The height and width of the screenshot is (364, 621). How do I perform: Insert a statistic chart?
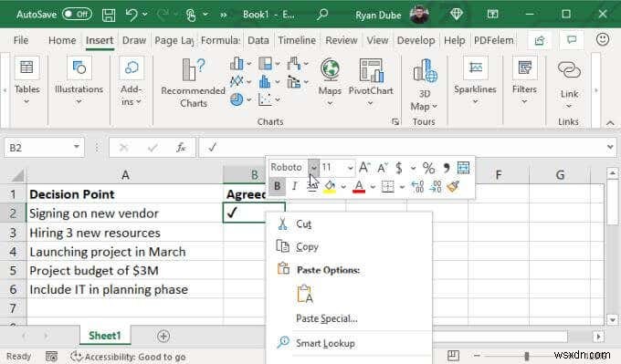266,81
